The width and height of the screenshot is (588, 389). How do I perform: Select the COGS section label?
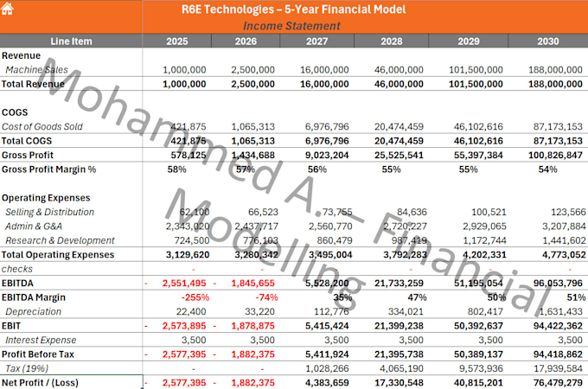point(15,112)
